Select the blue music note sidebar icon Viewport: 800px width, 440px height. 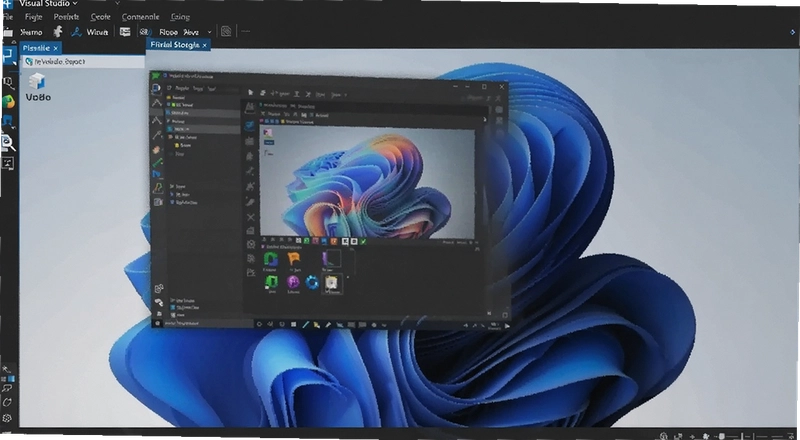(x=8, y=121)
